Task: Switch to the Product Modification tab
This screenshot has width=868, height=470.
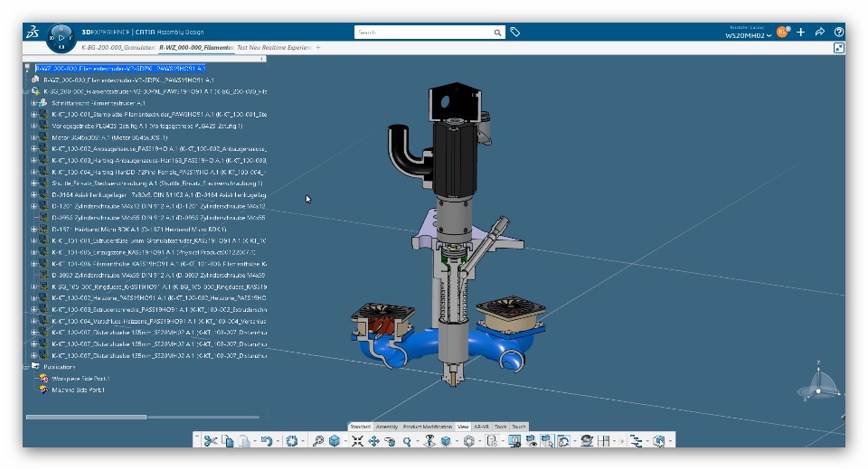Action: tap(428, 427)
